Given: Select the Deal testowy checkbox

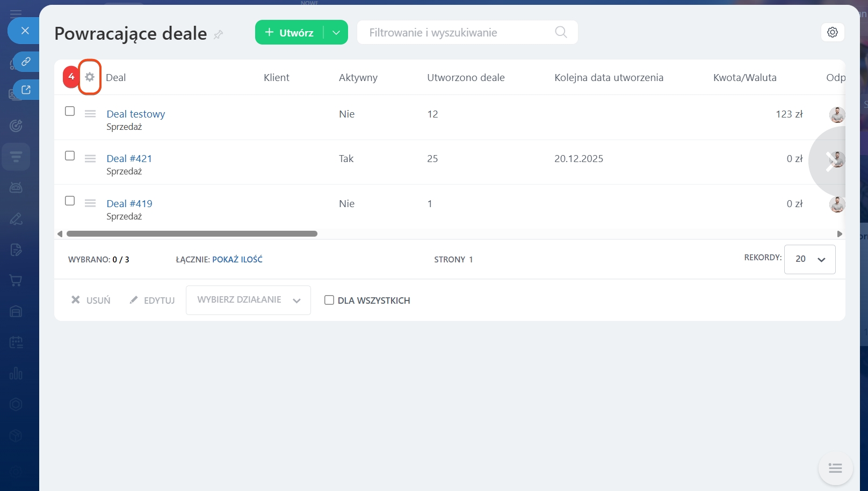Looking at the screenshot, I should (70, 111).
